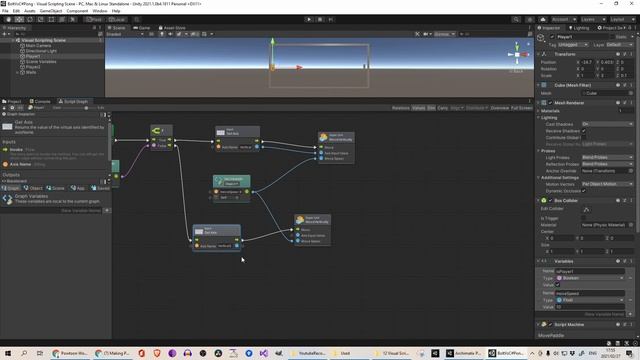Open the Layer dropdown in Inspector
This screenshot has width=640, height=360.
coord(619,44)
